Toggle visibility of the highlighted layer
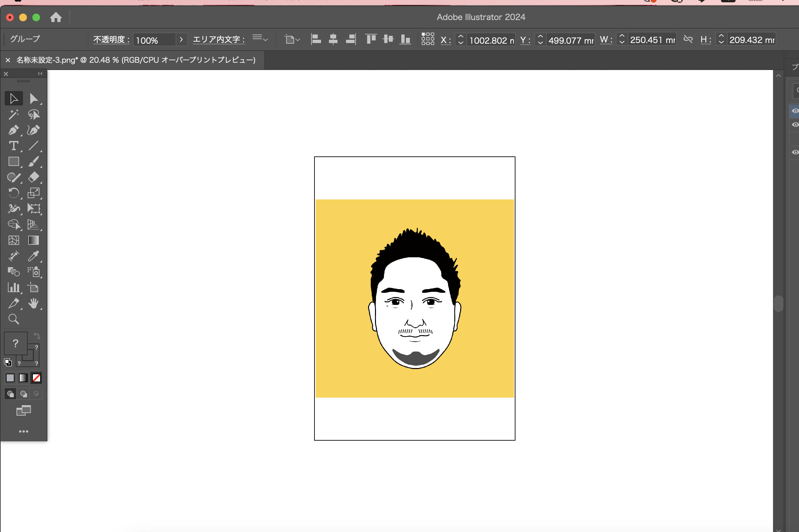 (795, 111)
